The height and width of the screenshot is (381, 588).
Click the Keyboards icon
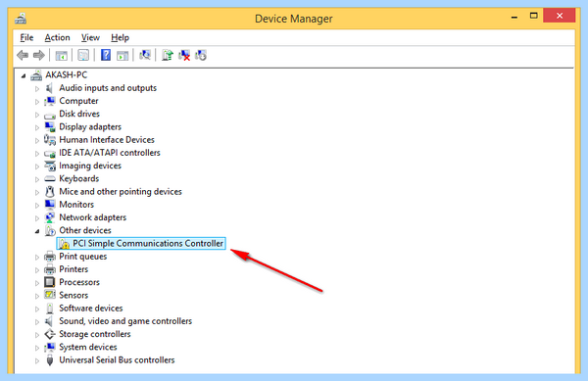coord(50,178)
